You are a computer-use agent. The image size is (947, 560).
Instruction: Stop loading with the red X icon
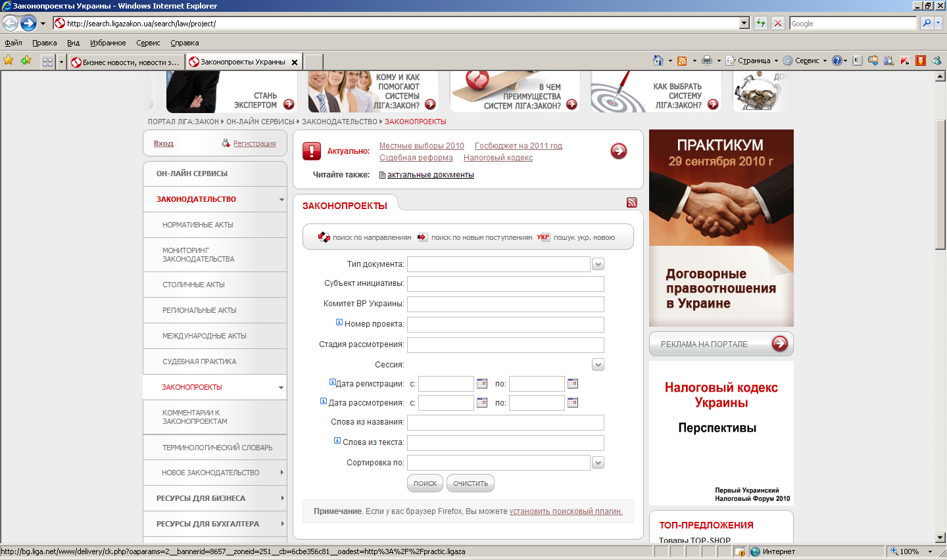point(778,23)
